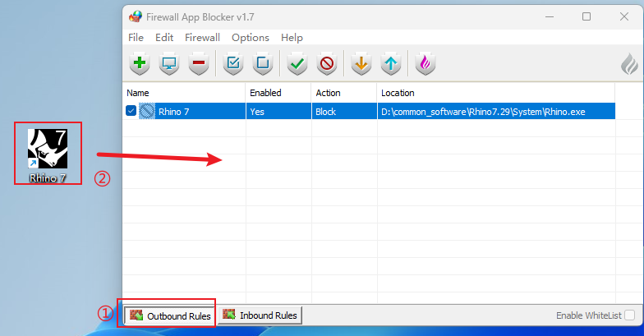Click the Rhino.exe location path cell
This screenshot has height=336, width=644.
pos(496,112)
